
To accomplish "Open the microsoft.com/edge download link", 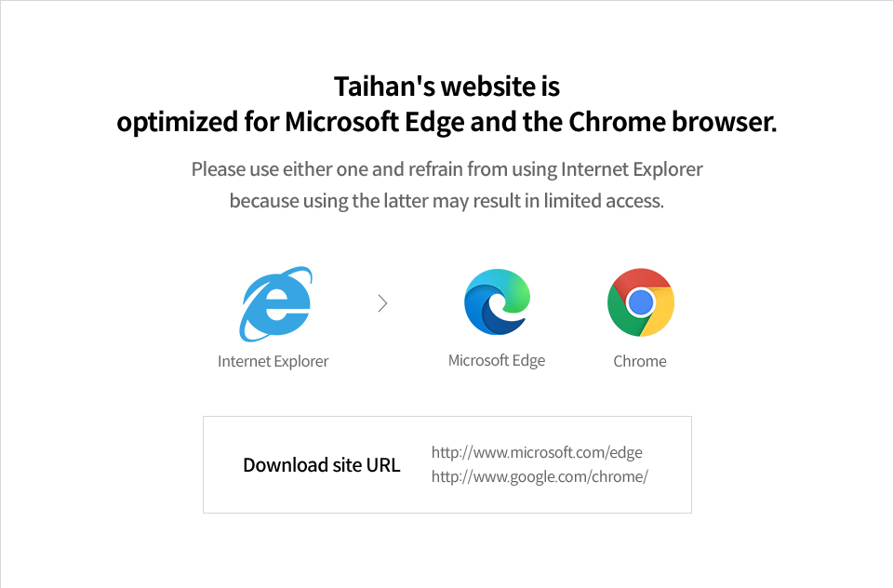I will (537, 452).
